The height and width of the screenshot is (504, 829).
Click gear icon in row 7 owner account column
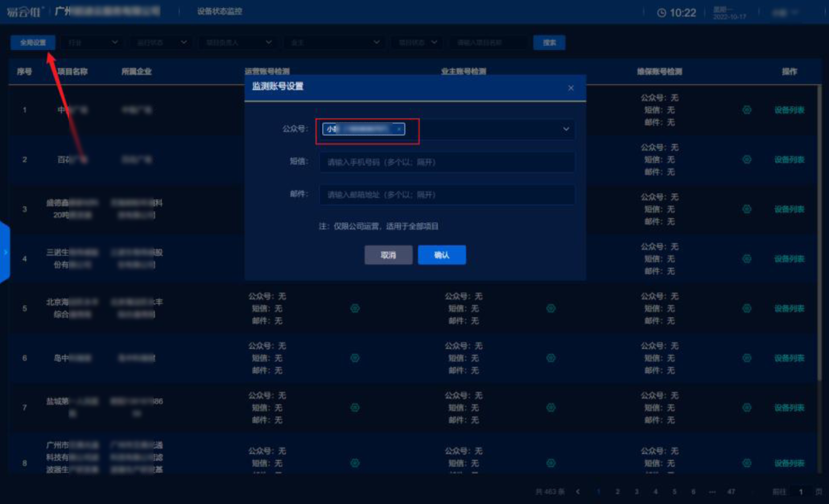551,407
